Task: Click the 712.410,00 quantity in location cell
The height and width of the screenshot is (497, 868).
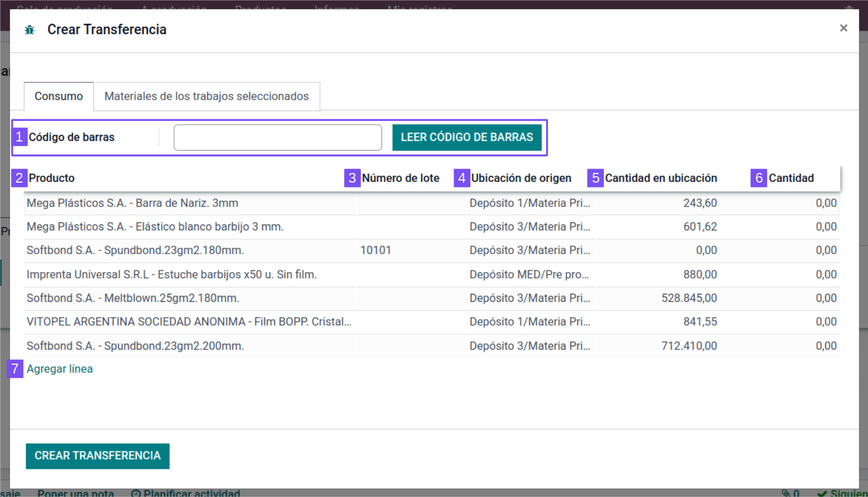Action: click(x=689, y=346)
